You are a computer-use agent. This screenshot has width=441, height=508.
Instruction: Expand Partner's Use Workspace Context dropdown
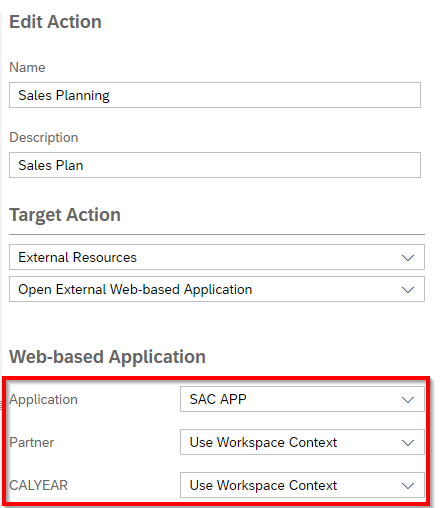pos(302,442)
